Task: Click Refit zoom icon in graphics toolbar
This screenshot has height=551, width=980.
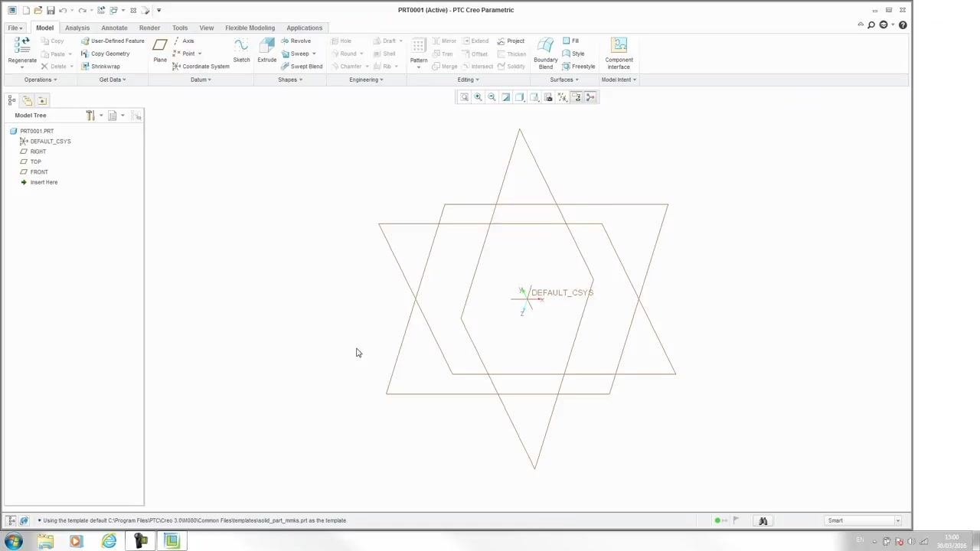Action: 464,97
